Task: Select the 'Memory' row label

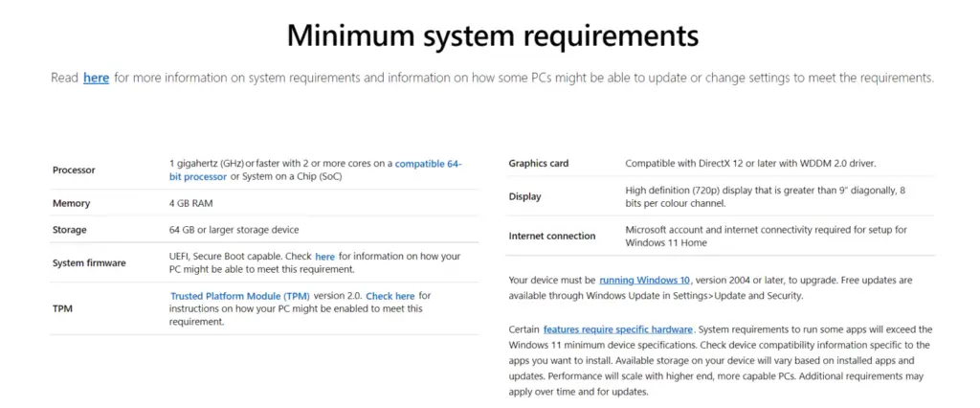Action: coord(71,203)
